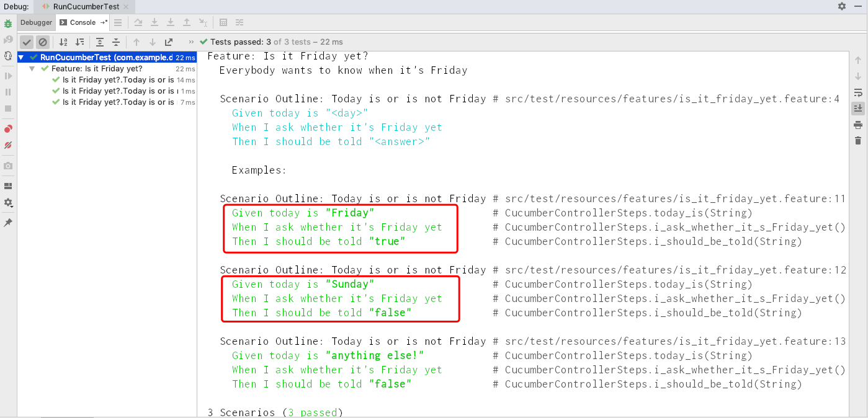Click the Show Execution Point icon

pyautogui.click(x=118, y=22)
